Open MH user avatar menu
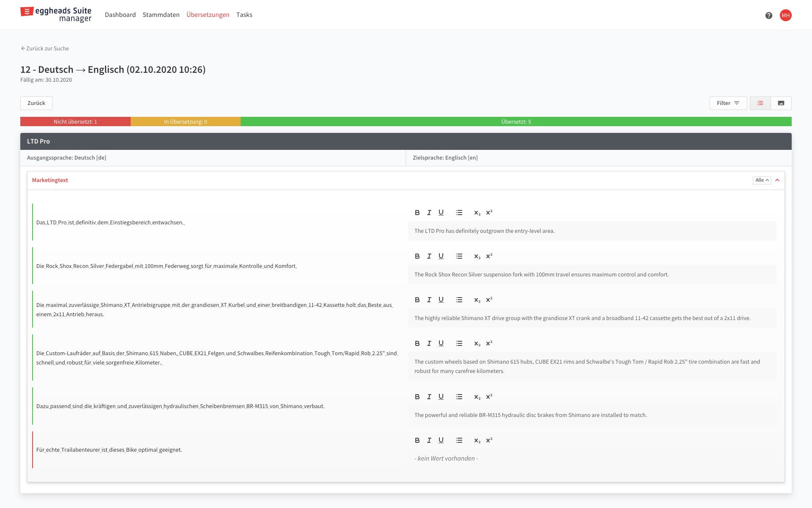 [x=785, y=15]
